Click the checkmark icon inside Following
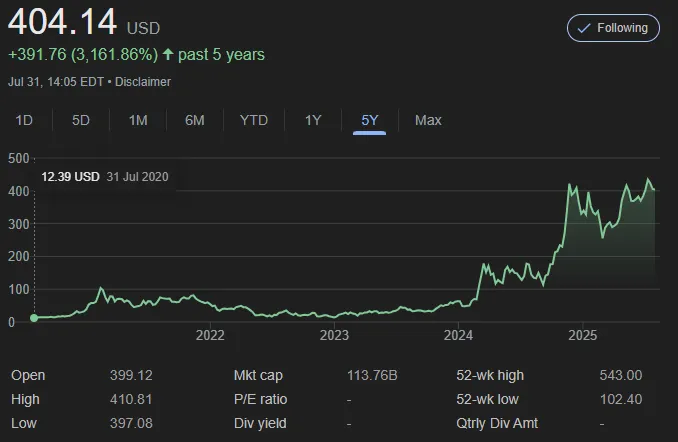 click(583, 28)
